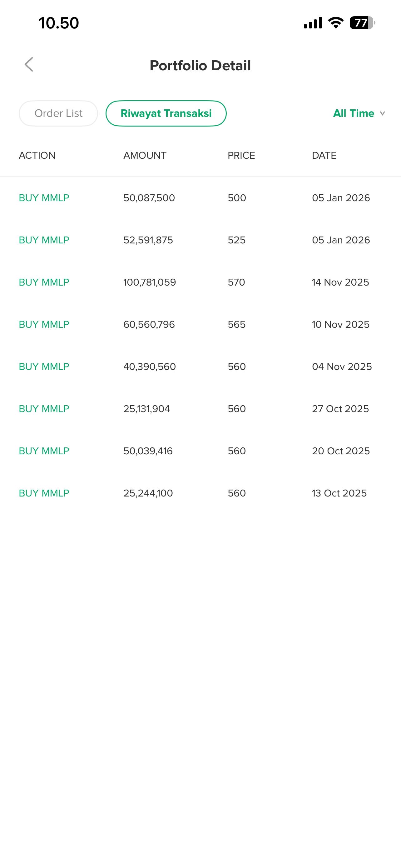Viewport: 401px width, 868px height.
Task: Tap the DATE column header
Action: pyautogui.click(x=324, y=155)
